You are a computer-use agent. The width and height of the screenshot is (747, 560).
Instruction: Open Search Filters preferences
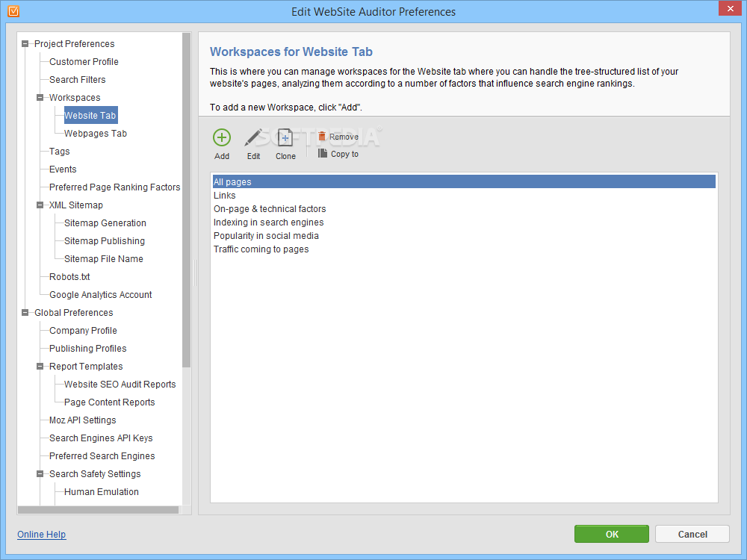point(77,80)
